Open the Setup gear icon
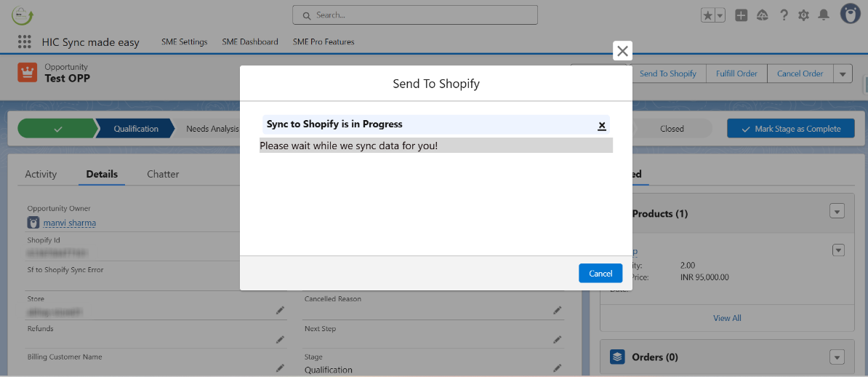868x377 pixels. point(803,15)
